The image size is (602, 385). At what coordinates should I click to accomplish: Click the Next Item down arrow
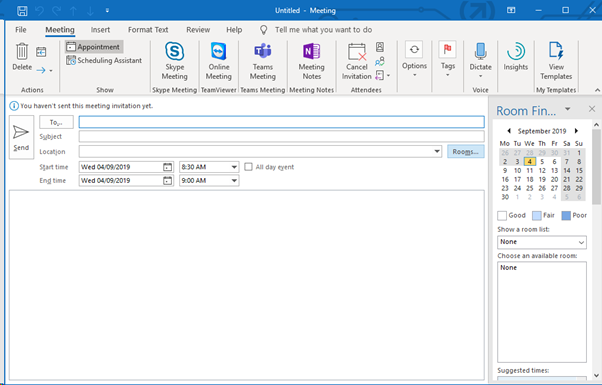coord(90,11)
